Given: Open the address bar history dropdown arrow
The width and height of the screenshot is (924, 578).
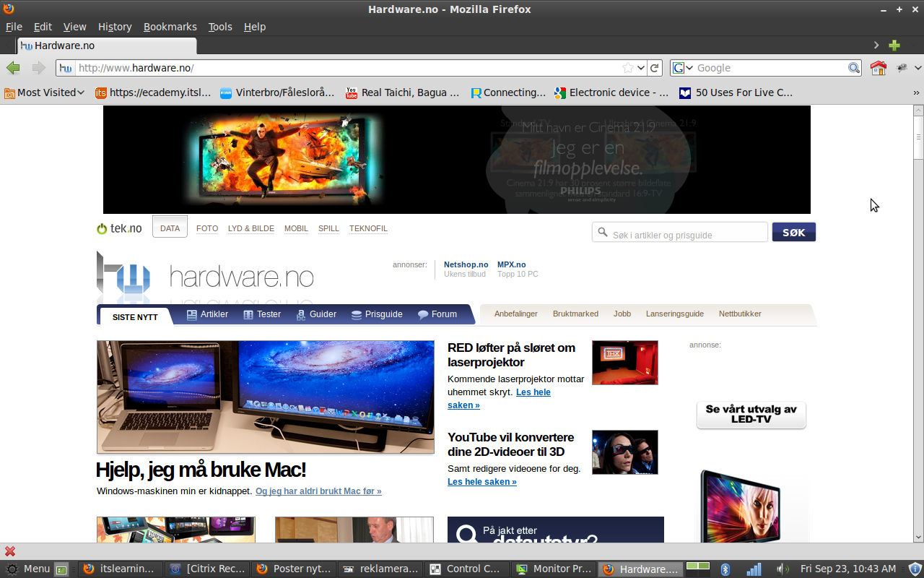Looking at the screenshot, I should pos(641,68).
